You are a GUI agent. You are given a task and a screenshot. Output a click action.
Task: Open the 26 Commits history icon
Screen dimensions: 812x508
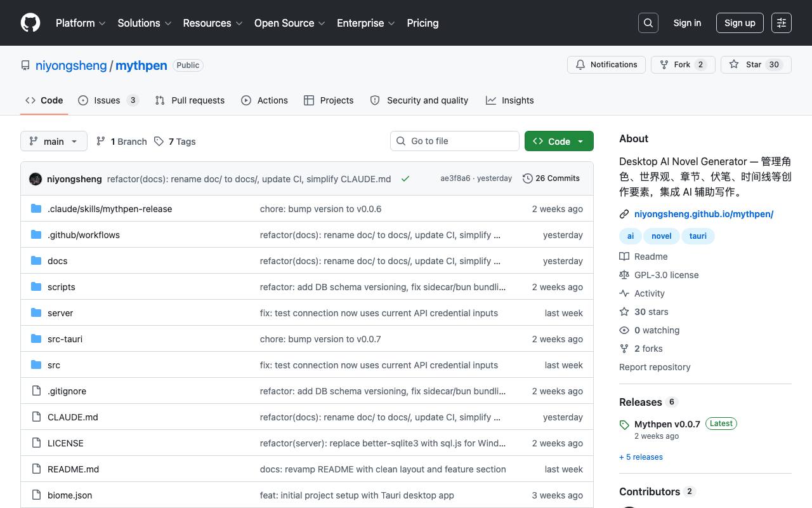(x=527, y=178)
